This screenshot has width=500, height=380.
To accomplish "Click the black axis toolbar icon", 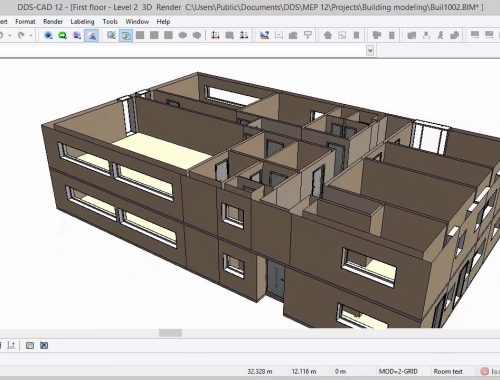I will coord(244,35).
